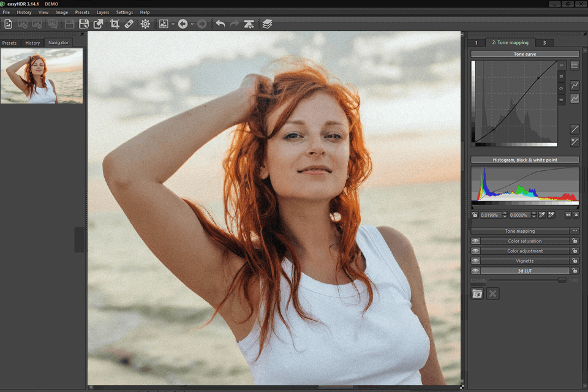Unlock the 3d LUT layer lock
Viewport: 588px width, 392px height.
coord(575,270)
